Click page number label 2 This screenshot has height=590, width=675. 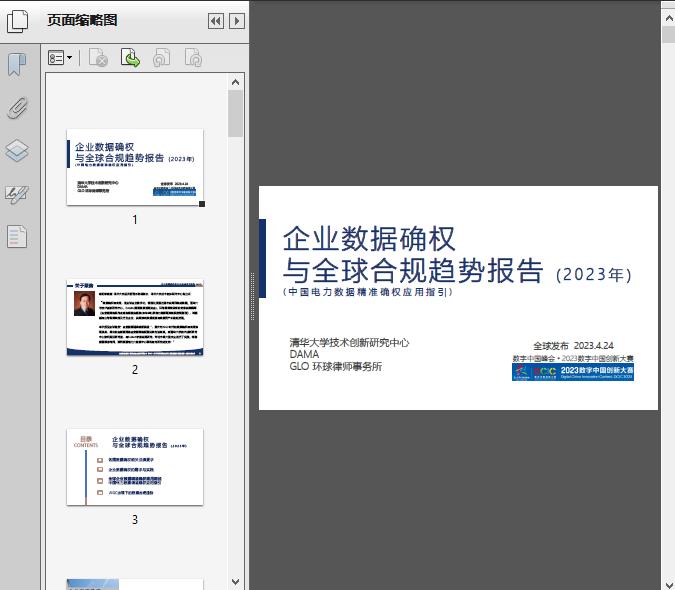point(135,370)
